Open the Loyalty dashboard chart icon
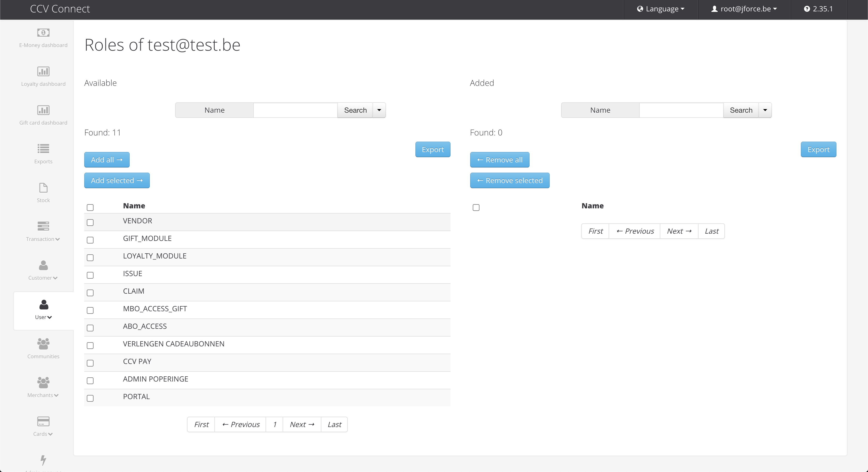Image resolution: width=868 pixels, height=472 pixels. [x=43, y=72]
